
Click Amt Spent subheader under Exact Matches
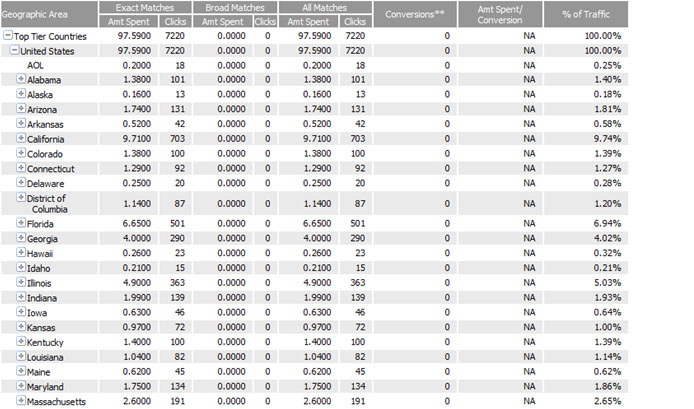[x=129, y=21]
